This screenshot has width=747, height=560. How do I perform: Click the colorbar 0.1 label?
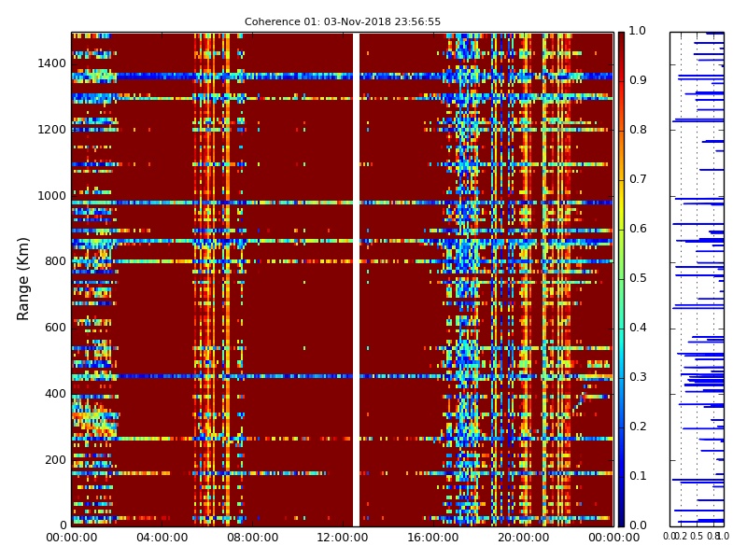(x=638, y=476)
